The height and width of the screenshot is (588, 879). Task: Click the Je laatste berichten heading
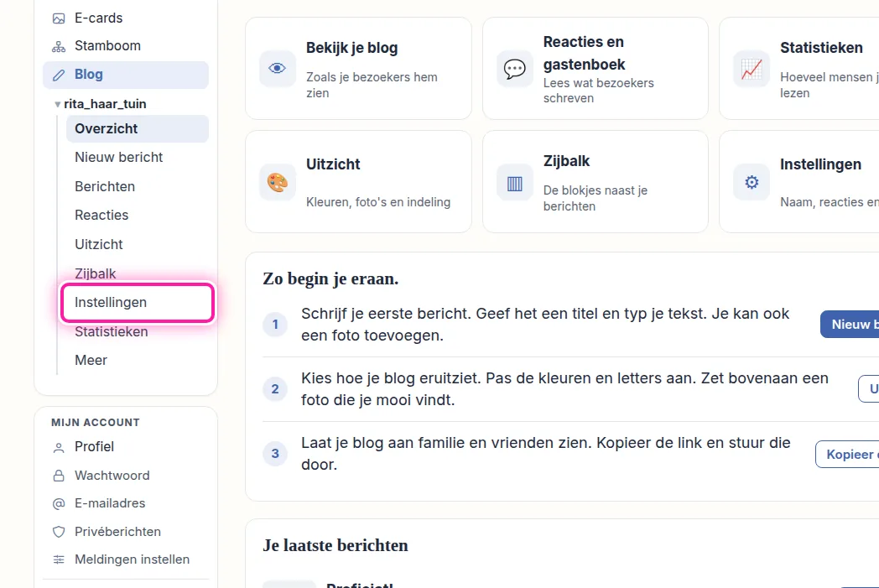pyautogui.click(x=335, y=545)
